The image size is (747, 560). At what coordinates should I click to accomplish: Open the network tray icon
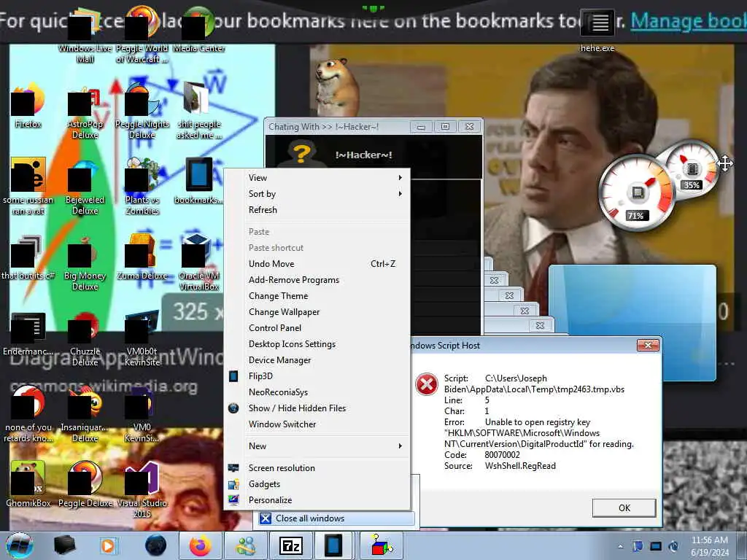656,546
